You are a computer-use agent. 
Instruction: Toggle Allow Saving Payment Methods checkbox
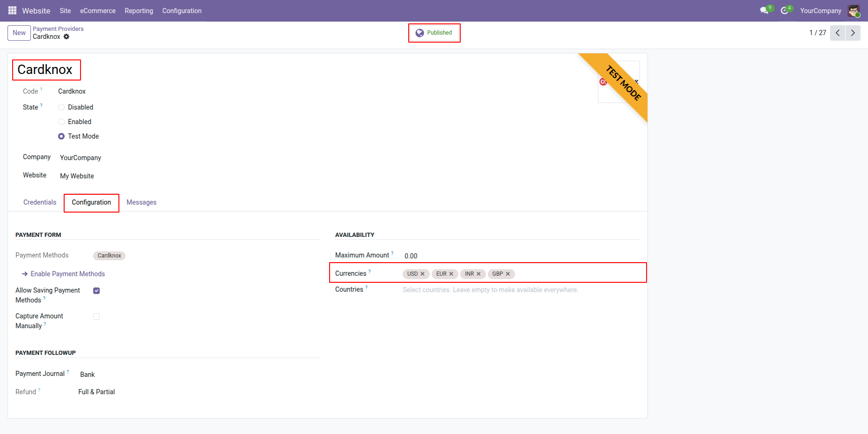96,291
